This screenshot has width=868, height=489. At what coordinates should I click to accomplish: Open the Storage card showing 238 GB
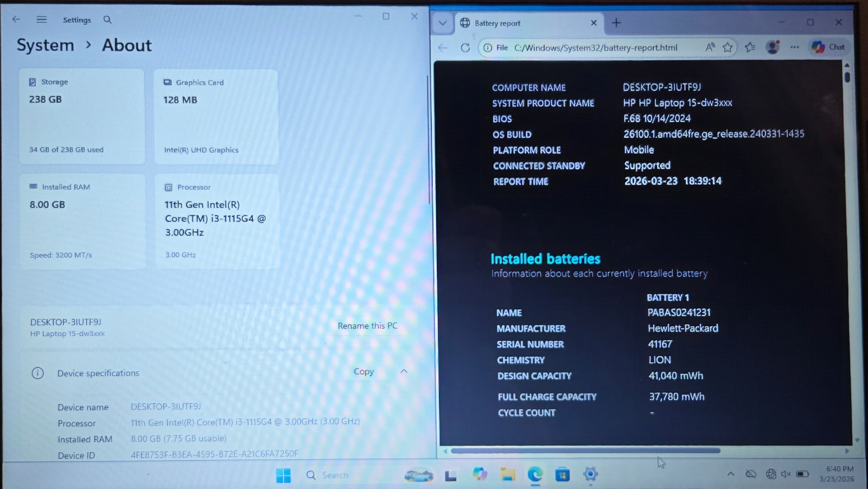(x=82, y=117)
